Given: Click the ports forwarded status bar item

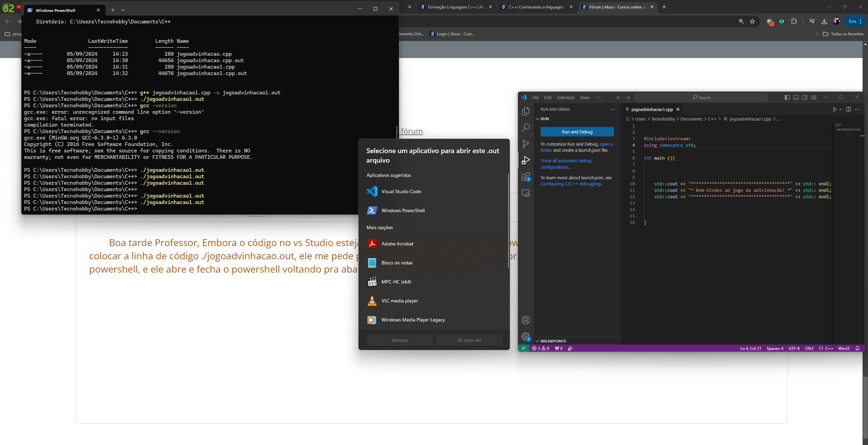Looking at the screenshot, I should coord(559,348).
